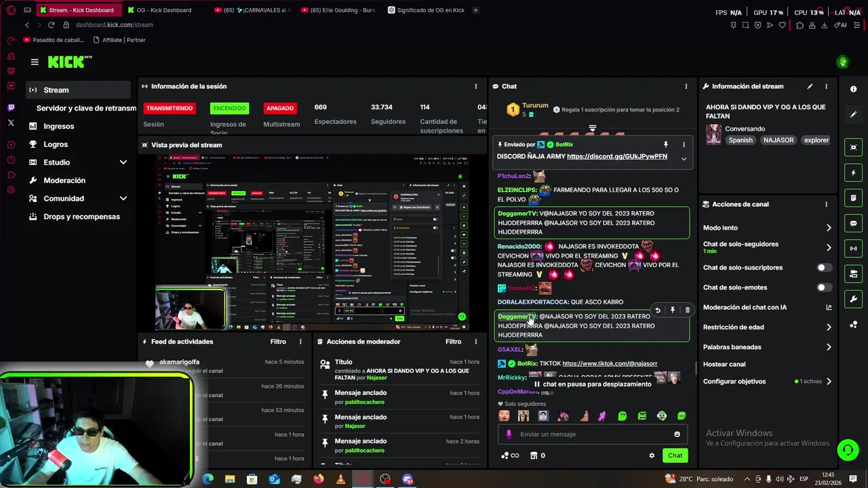Open the Discord invite link in pinned message
The image size is (868, 488).
[x=617, y=157]
